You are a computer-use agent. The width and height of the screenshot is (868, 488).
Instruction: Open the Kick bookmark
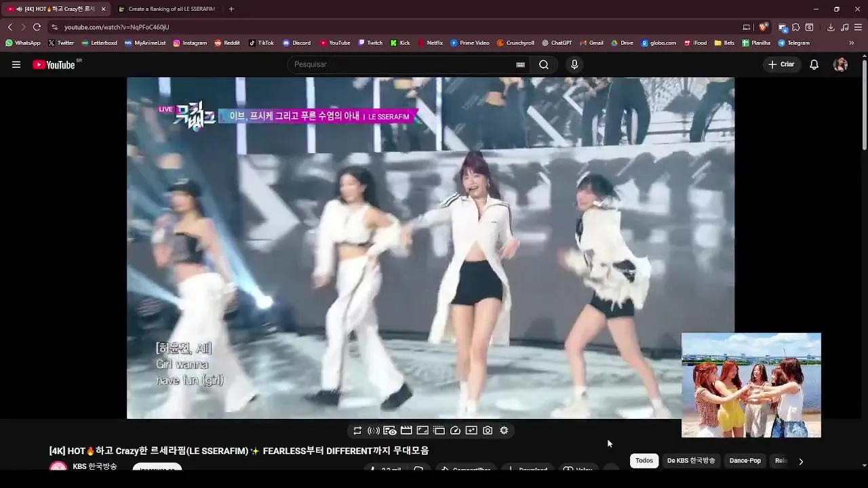400,43
